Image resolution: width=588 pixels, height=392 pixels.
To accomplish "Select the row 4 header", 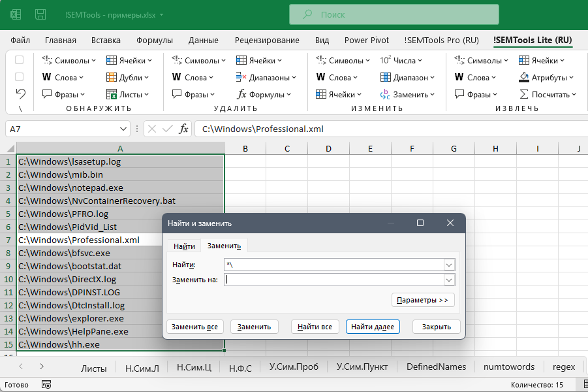I will point(8,201).
